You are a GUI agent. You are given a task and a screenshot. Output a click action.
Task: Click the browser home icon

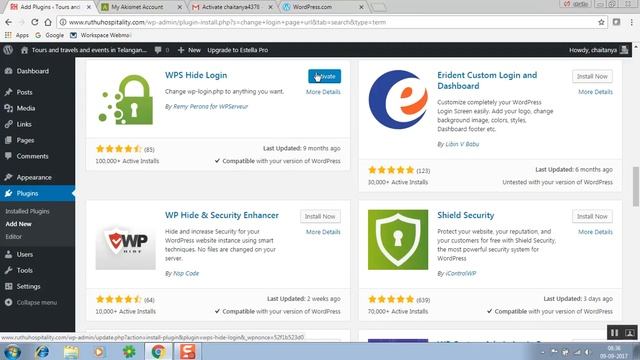click(x=48, y=22)
